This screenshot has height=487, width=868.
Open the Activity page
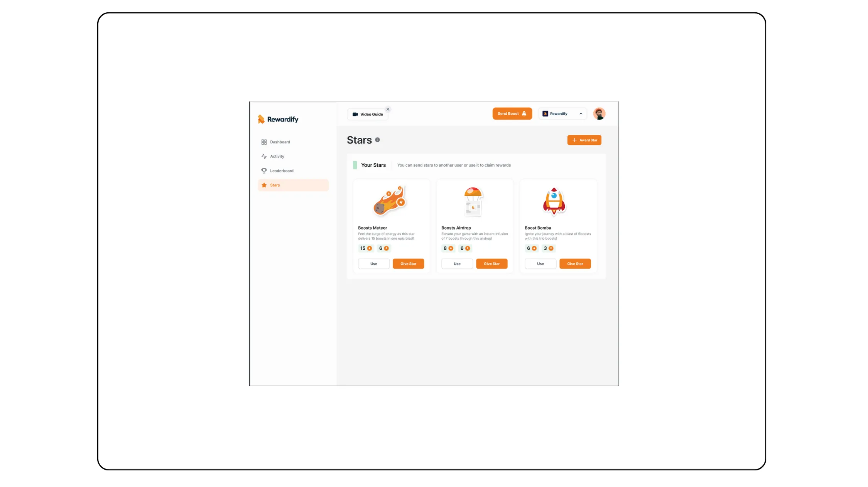(277, 156)
